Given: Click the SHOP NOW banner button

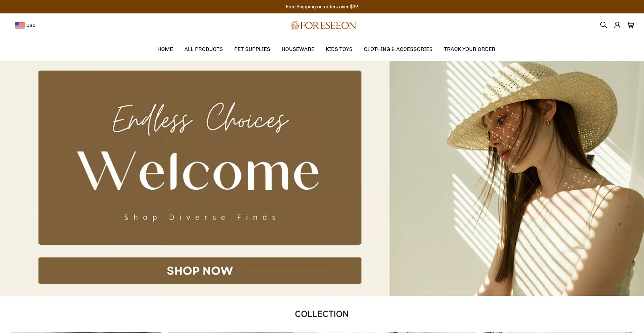Looking at the screenshot, I should point(200,271).
